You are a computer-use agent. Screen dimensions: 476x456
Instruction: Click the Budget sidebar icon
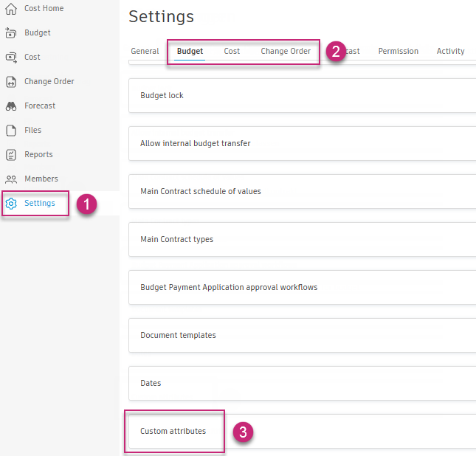pos(11,33)
